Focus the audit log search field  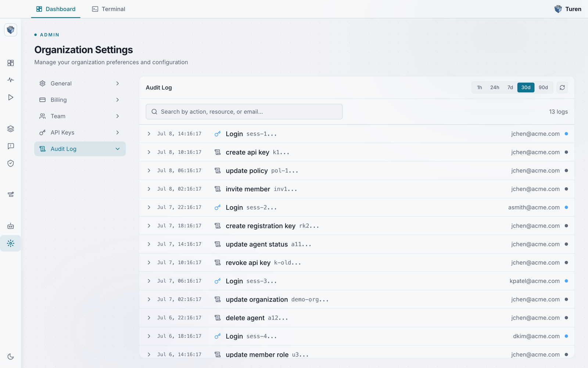(x=244, y=112)
